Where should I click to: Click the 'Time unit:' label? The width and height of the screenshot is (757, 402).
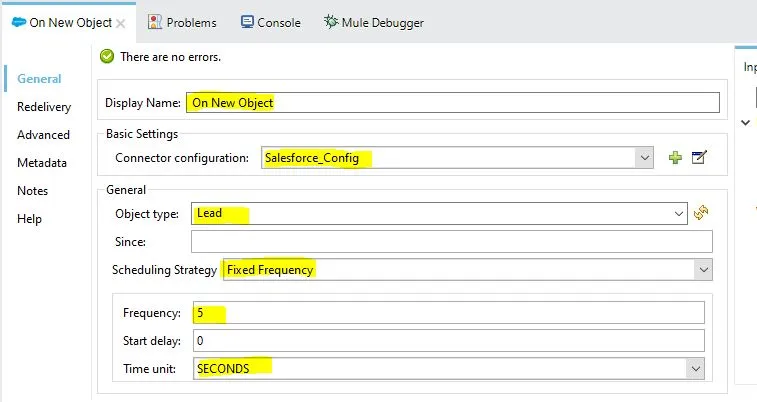click(x=150, y=369)
